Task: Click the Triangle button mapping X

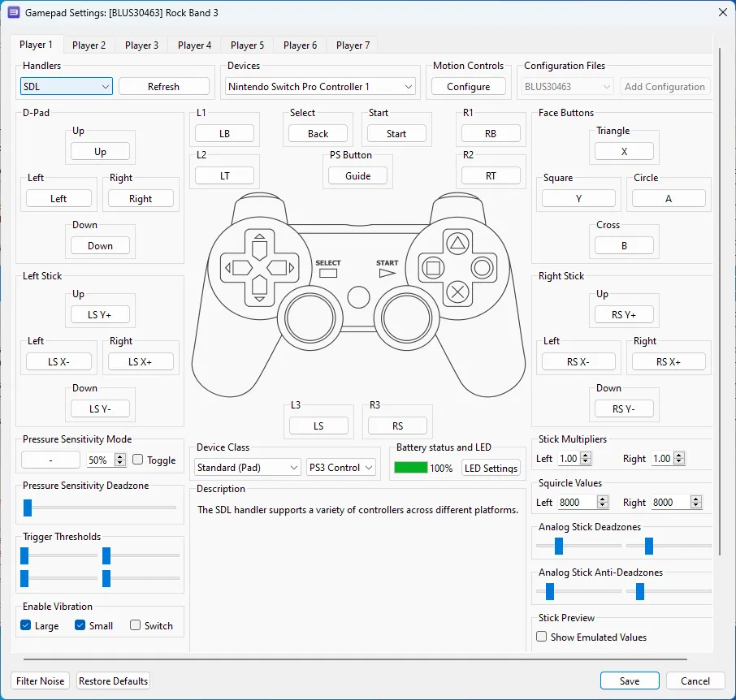Action: coord(624,151)
